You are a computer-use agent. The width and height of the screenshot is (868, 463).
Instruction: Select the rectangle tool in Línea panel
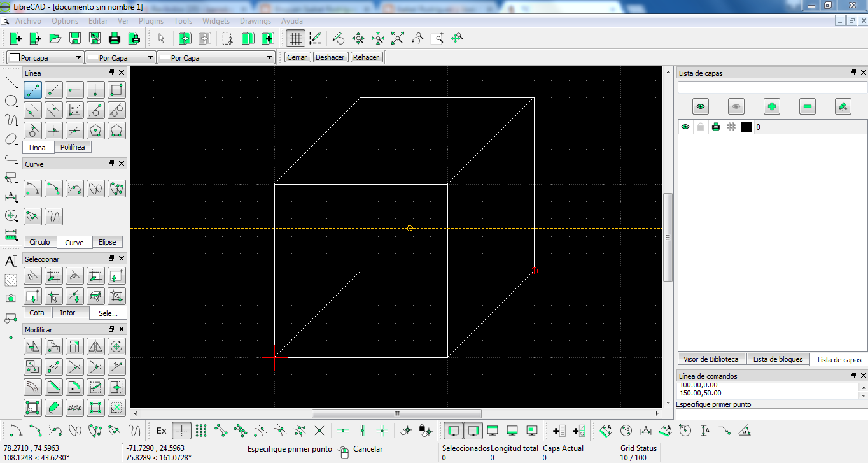pyautogui.click(x=116, y=90)
